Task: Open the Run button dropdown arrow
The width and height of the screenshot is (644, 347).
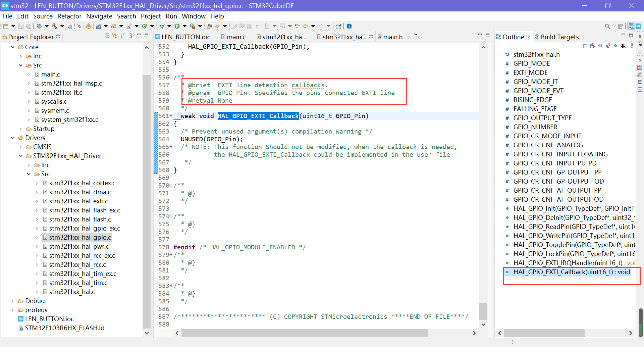Action: pos(184,26)
